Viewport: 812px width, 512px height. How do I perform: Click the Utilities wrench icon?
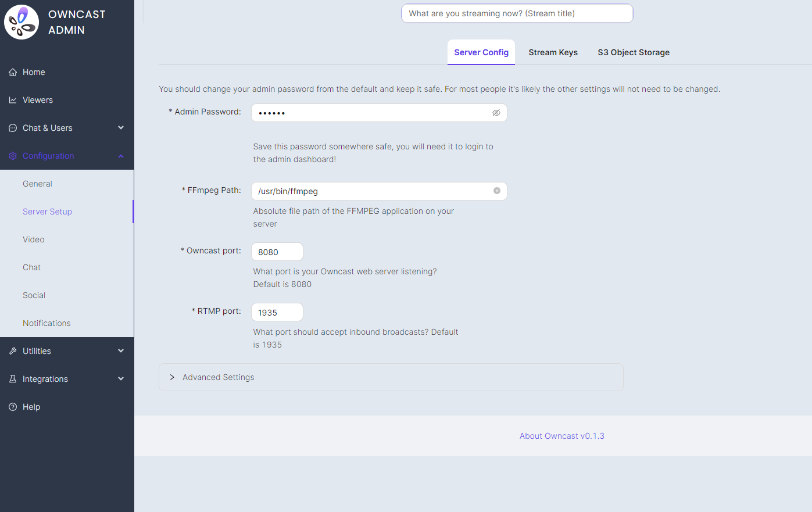coord(13,352)
